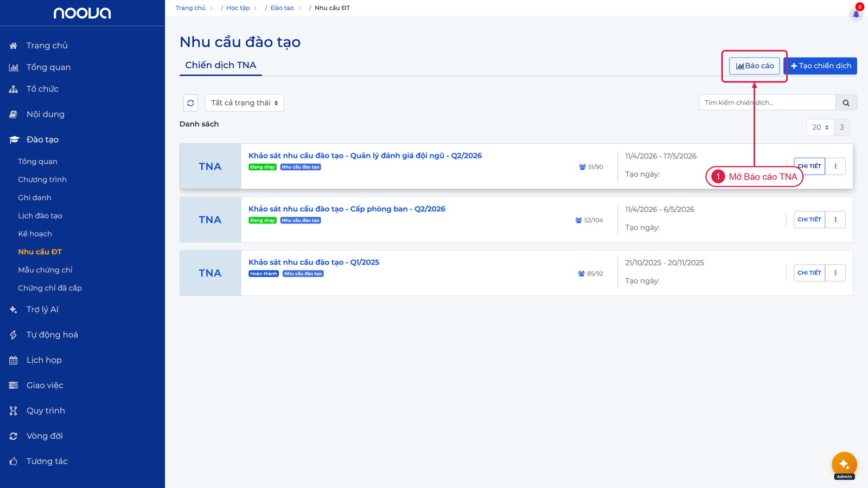Refresh the campaign list with reload icon
Screen dimensions: 868x488
(190, 103)
